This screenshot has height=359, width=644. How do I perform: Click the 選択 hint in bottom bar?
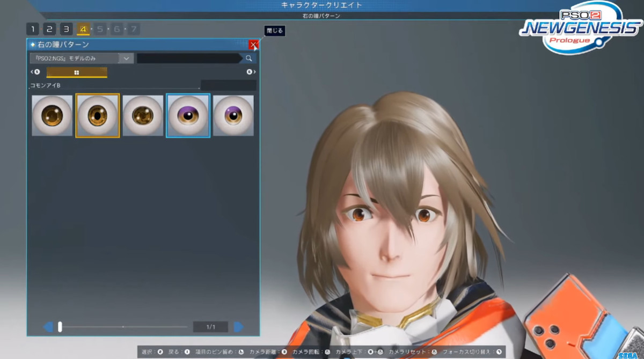152,352
